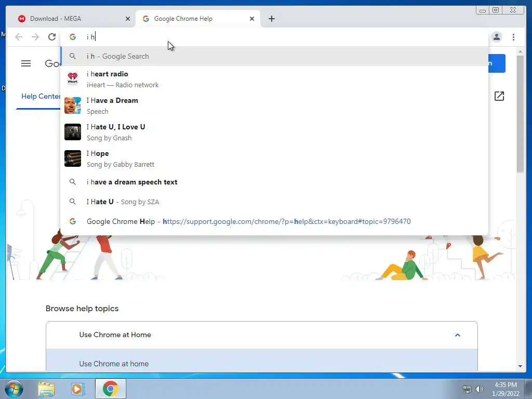
Task: Open the Help Center tab
Action: tap(40, 97)
